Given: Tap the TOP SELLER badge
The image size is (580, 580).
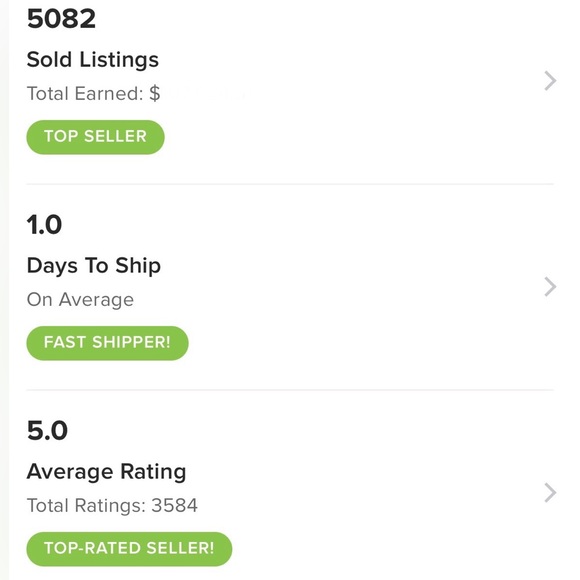Looking at the screenshot, I should 95,137.
